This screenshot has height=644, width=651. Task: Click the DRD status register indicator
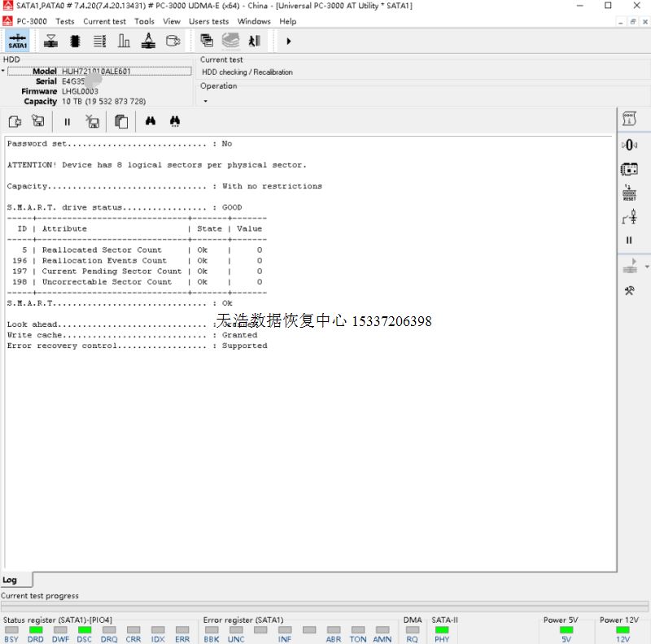pyautogui.click(x=35, y=630)
